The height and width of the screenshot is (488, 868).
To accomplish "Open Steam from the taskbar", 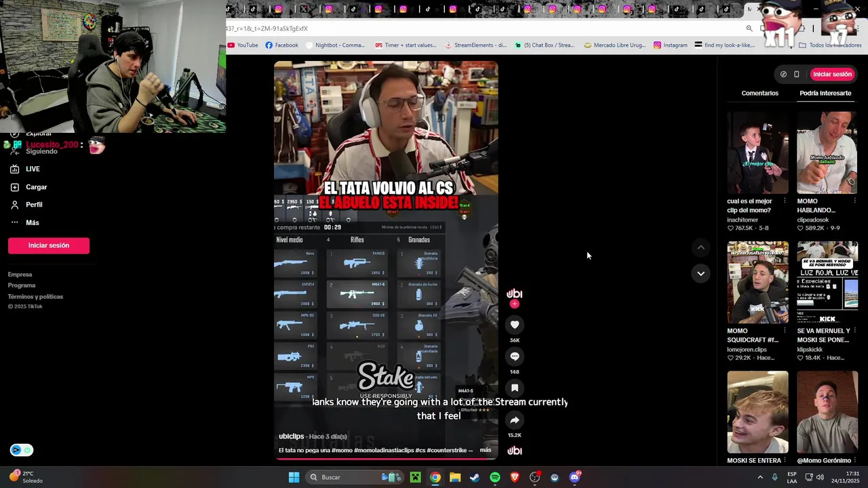I will point(475,477).
